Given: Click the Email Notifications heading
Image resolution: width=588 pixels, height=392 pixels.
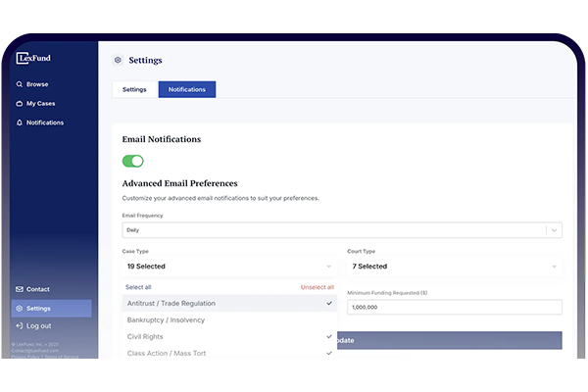Looking at the screenshot, I should (x=162, y=139).
